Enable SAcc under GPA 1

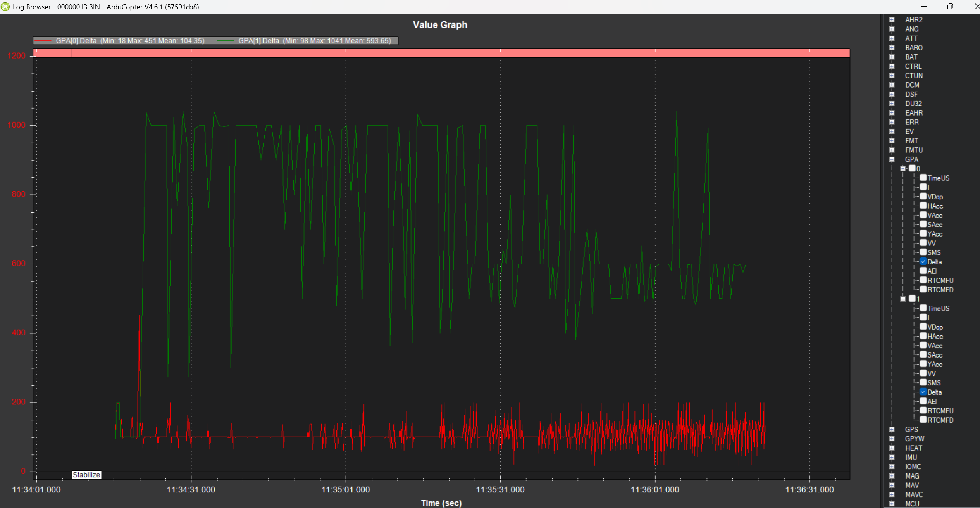924,354
